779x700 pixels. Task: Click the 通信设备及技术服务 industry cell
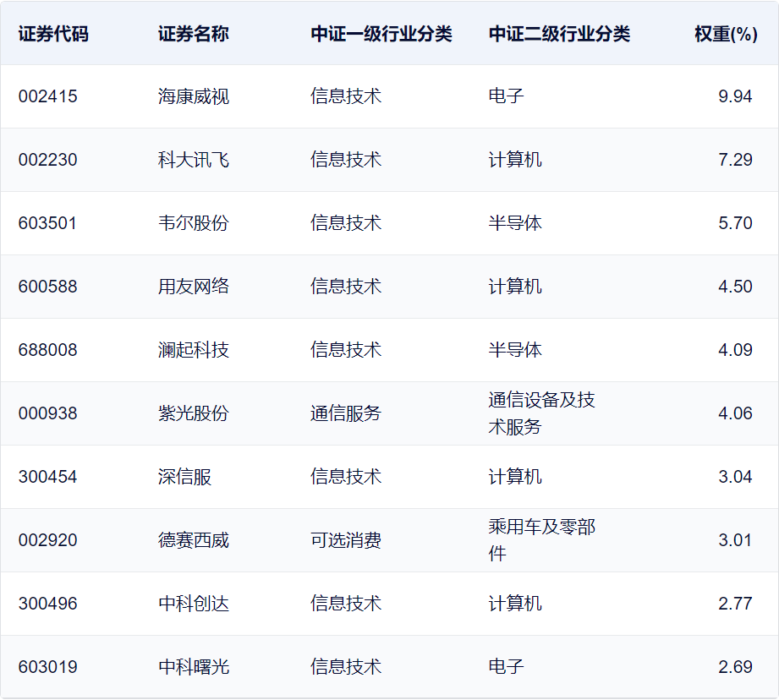tap(541, 413)
